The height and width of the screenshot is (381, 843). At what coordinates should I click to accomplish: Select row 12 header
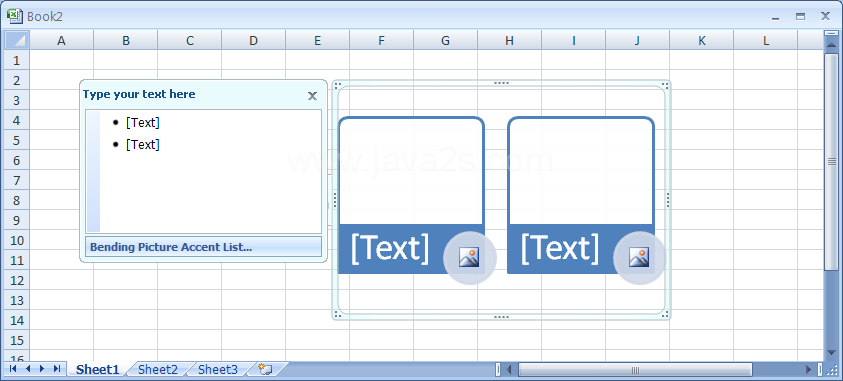click(x=17, y=280)
